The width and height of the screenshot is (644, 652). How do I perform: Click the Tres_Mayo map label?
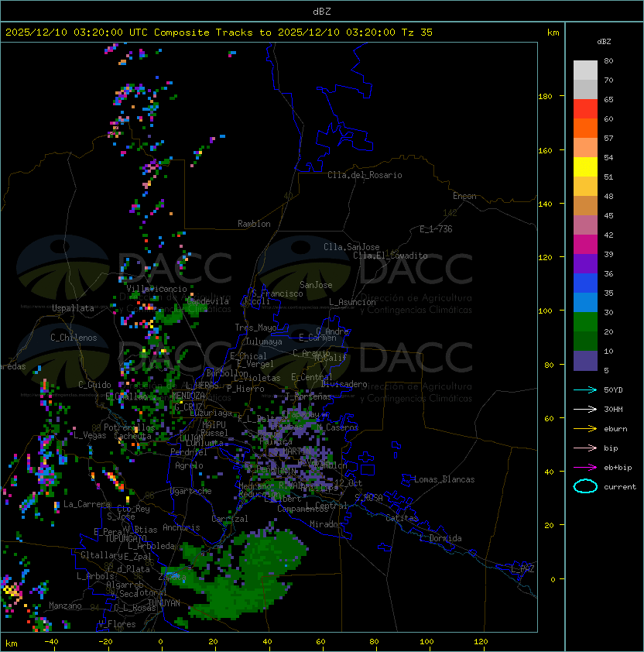pyautogui.click(x=255, y=328)
